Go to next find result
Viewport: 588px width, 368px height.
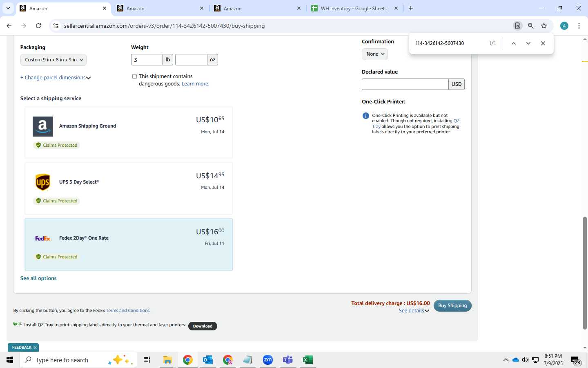(x=528, y=43)
